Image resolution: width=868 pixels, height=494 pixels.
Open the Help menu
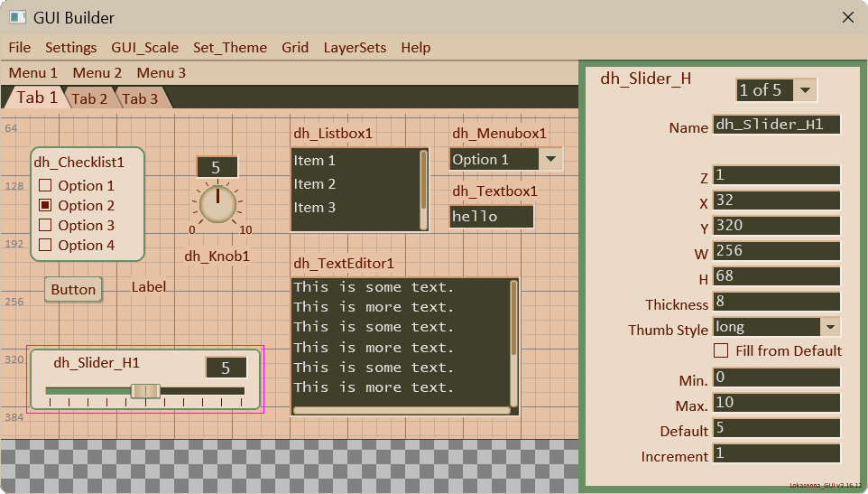(x=416, y=48)
